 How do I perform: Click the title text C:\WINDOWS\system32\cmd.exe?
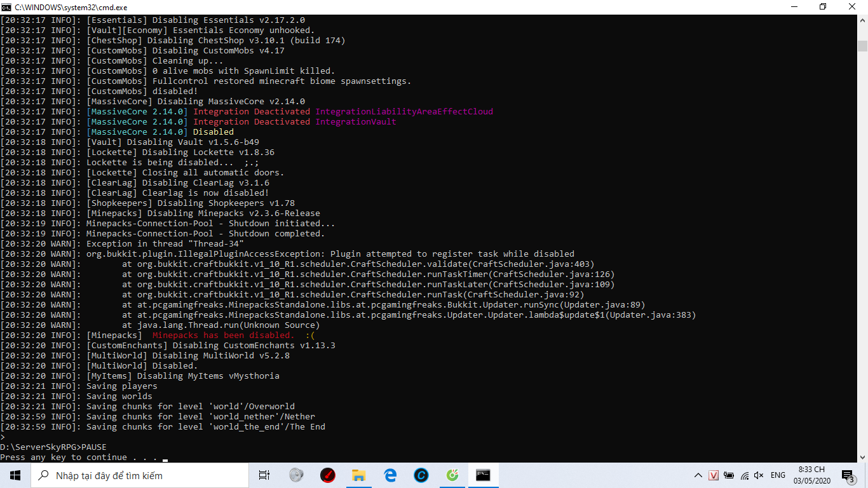(72, 7)
